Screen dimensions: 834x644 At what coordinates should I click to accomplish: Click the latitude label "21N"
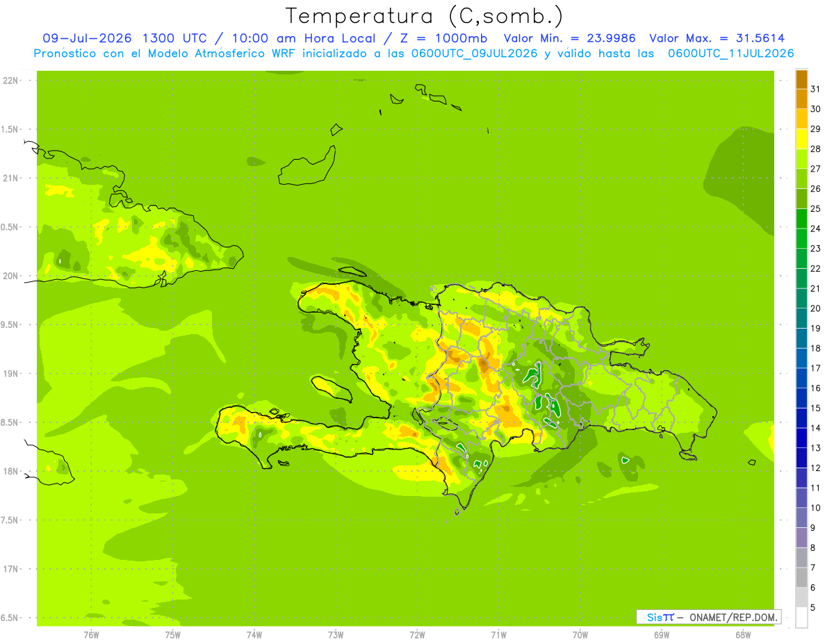click(10, 178)
